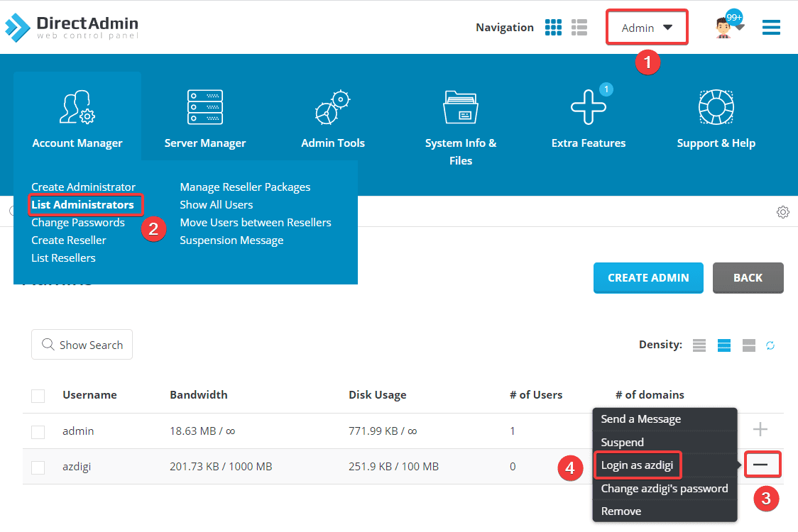798x532 pixels.
Task: Collapse the azdigi actions with the minus button
Action: [x=763, y=465]
